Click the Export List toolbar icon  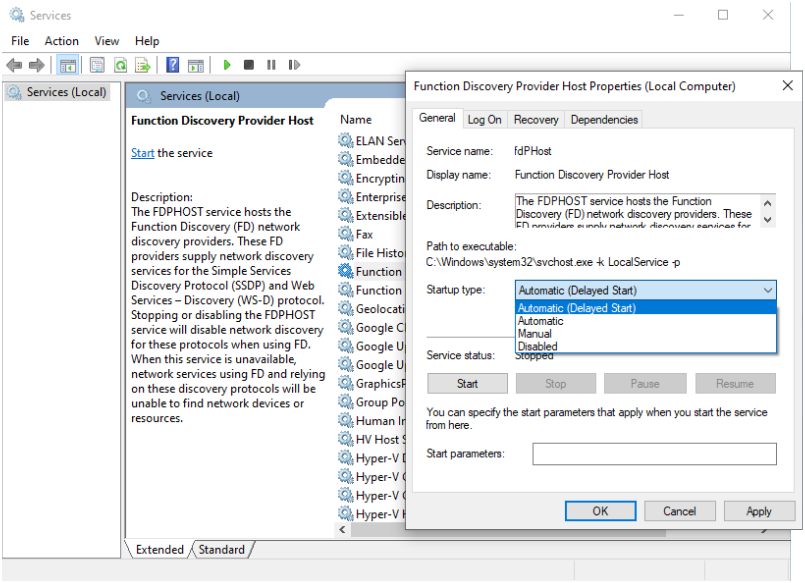click(143, 65)
